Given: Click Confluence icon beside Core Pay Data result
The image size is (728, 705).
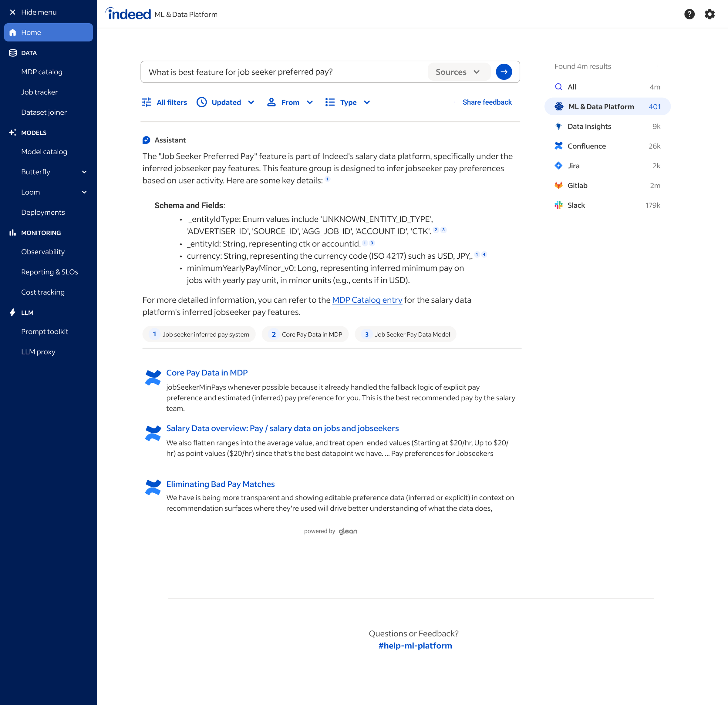Looking at the screenshot, I should pos(153,378).
